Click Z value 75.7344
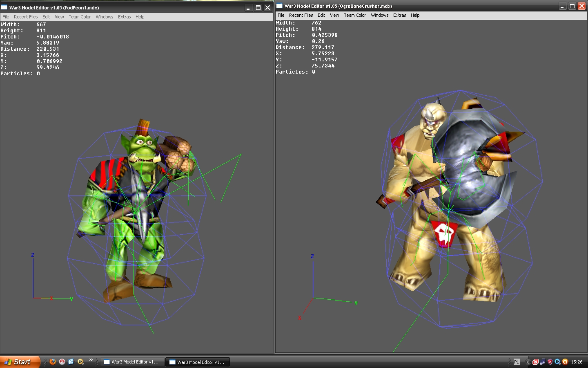The height and width of the screenshot is (368, 588). point(323,66)
